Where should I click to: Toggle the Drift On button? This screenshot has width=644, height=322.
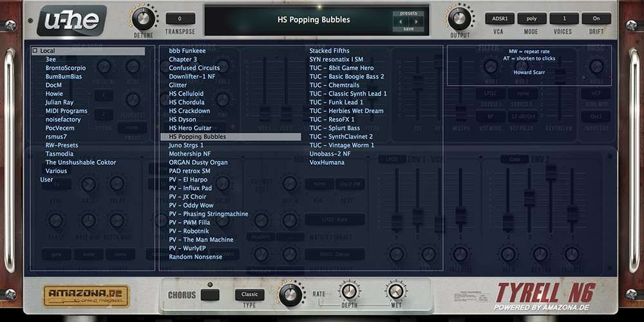pos(596,19)
